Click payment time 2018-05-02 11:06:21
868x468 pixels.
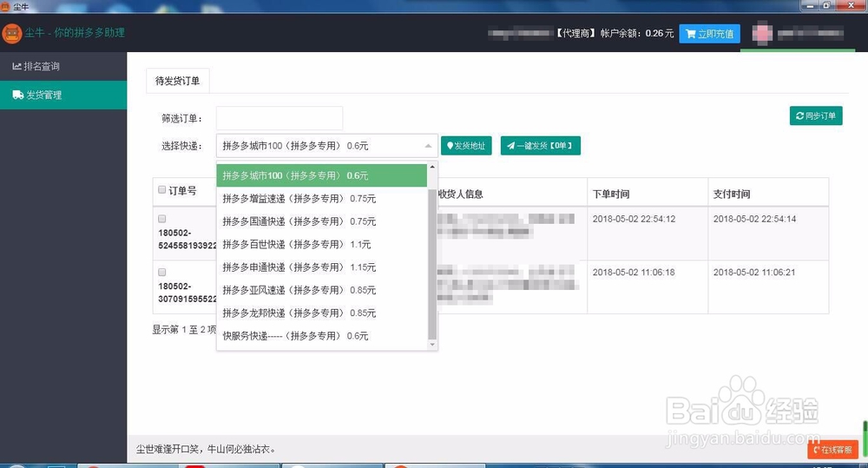click(754, 272)
